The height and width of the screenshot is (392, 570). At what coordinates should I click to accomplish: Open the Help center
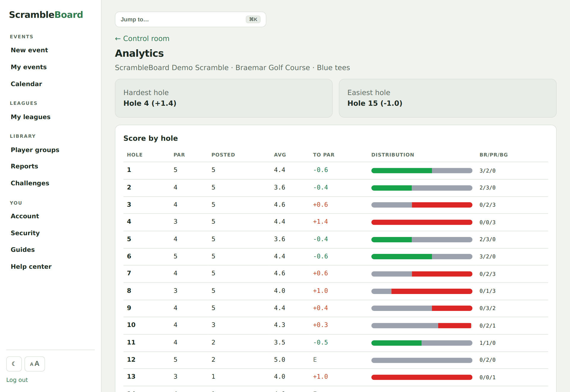[x=31, y=267]
